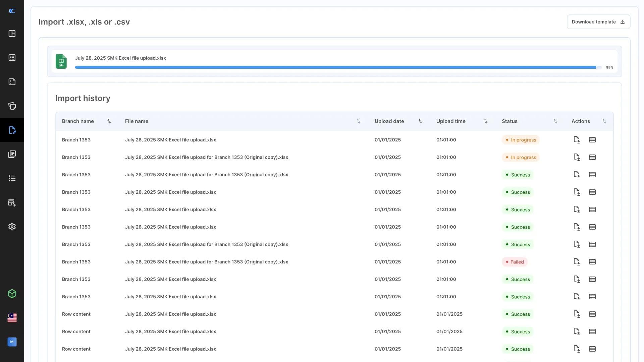Open table details for the first In progress row
This screenshot has height=362, width=644.
(x=592, y=140)
